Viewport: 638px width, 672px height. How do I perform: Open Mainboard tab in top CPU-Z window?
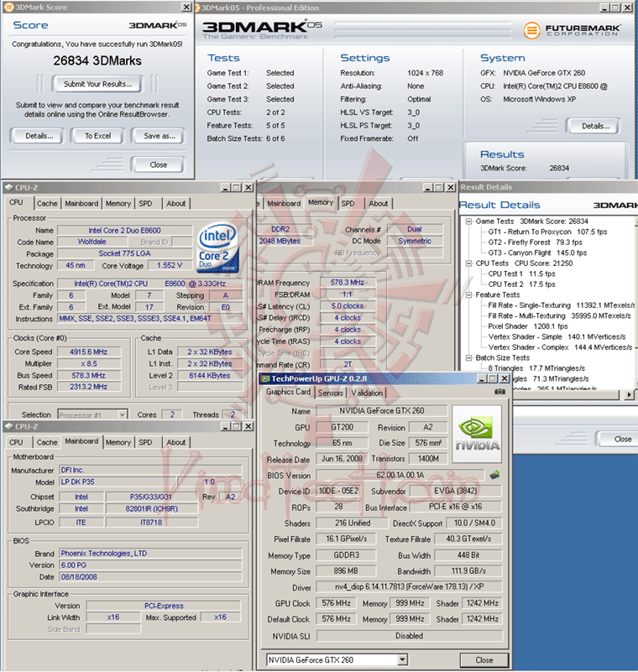(x=81, y=204)
